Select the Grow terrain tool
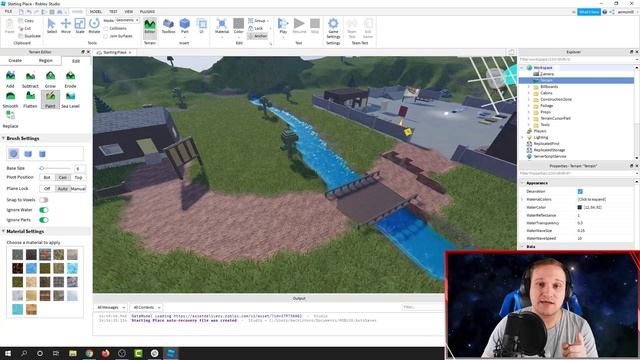 pos(50,79)
